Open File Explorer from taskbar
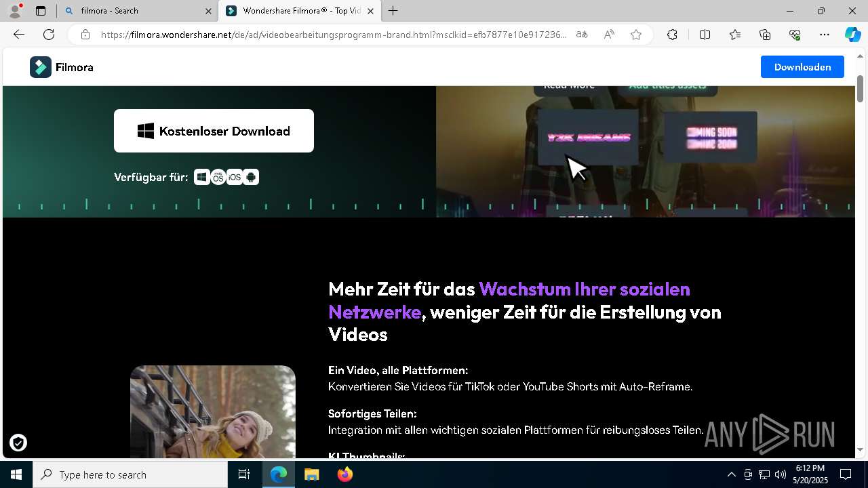This screenshot has height=488, width=868. (311, 474)
